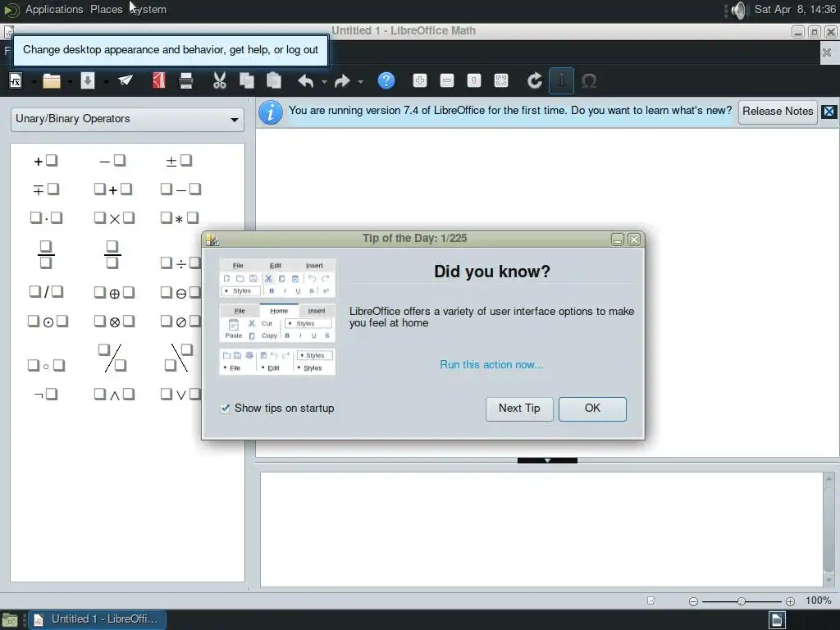Viewport: 840px width, 630px height.
Task: Cut selection with scissors icon
Action: (x=220, y=81)
